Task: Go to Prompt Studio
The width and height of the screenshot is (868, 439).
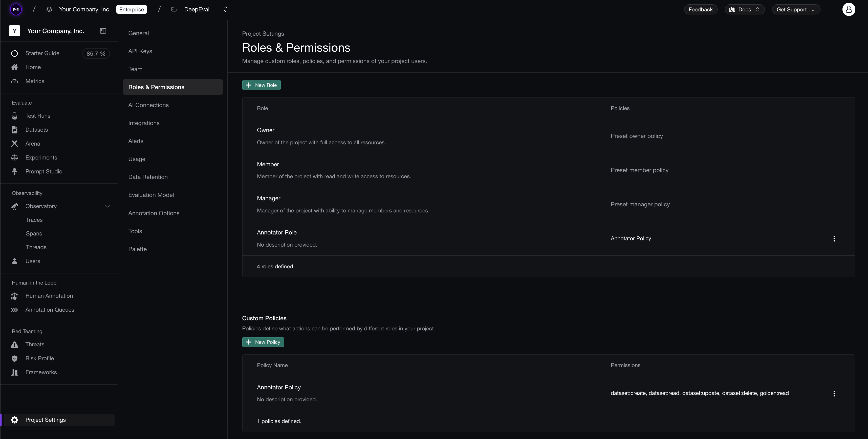Action: pos(44,171)
